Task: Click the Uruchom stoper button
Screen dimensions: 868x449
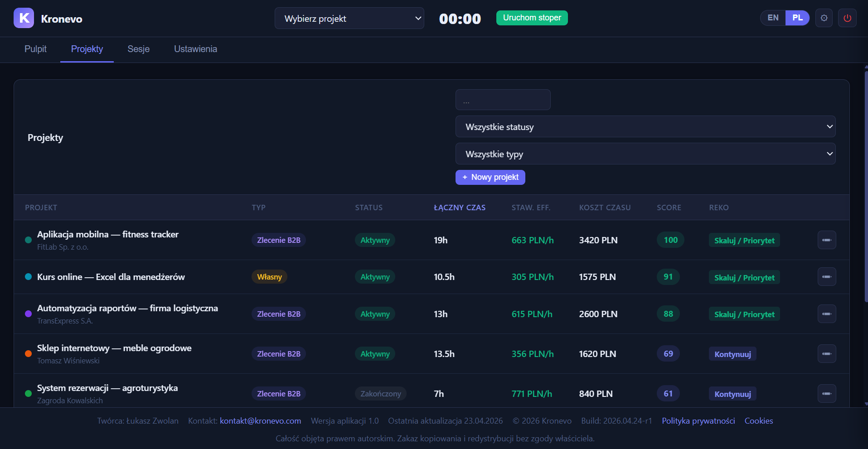Action: (532, 18)
